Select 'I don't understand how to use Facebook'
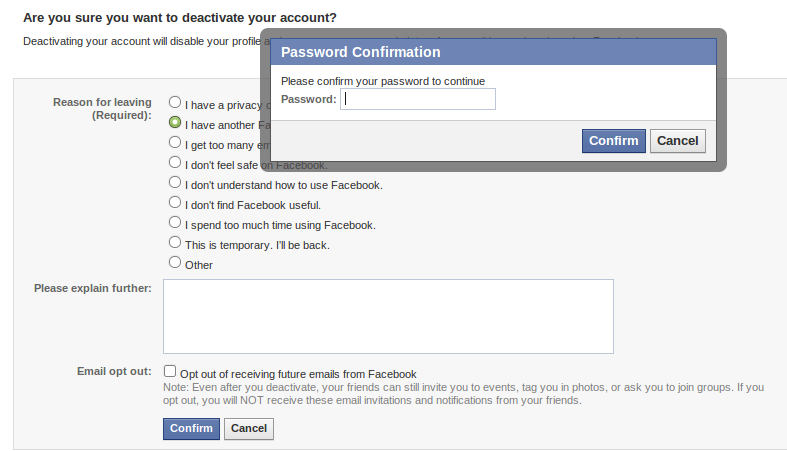Image resolution: width=787 pixels, height=451 pixels. coord(175,183)
